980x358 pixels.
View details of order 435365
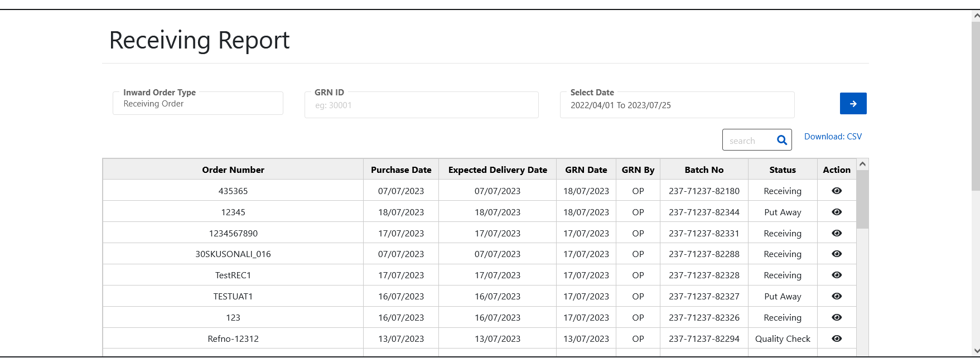(836, 191)
